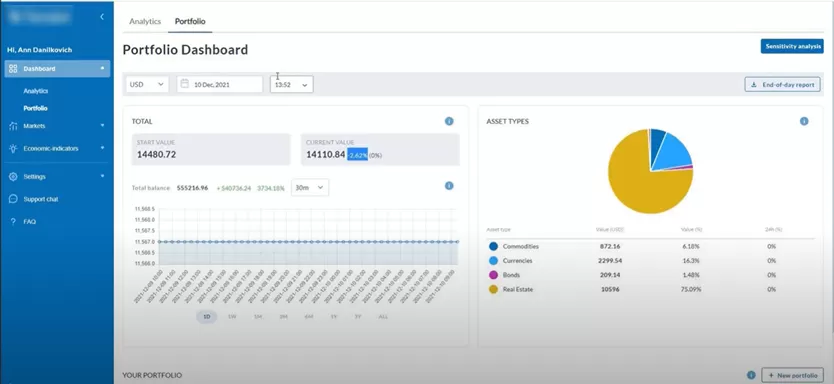This screenshot has width=834, height=384.
Task: Download the End-of-day report
Action: (x=782, y=85)
